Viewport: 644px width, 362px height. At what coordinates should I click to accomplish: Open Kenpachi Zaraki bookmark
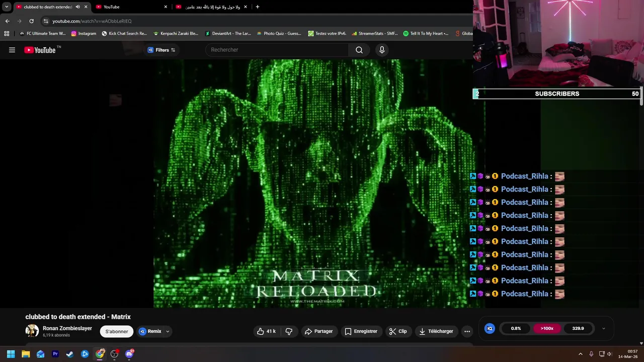click(176, 34)
